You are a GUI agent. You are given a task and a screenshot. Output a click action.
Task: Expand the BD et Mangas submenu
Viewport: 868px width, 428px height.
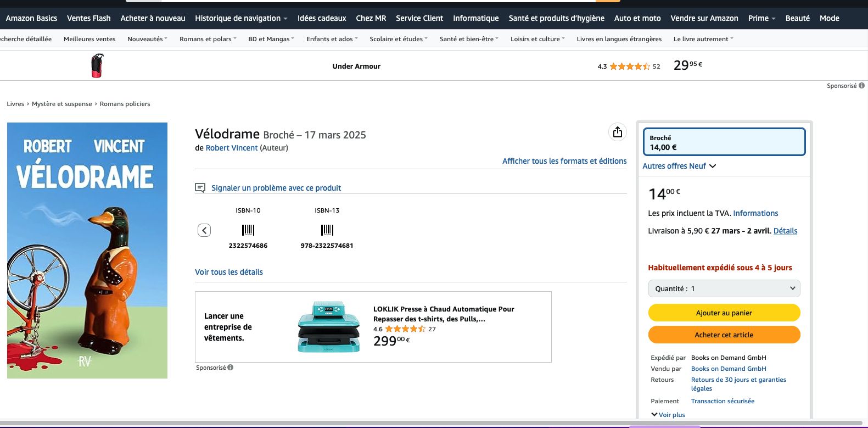coord(271,39)
